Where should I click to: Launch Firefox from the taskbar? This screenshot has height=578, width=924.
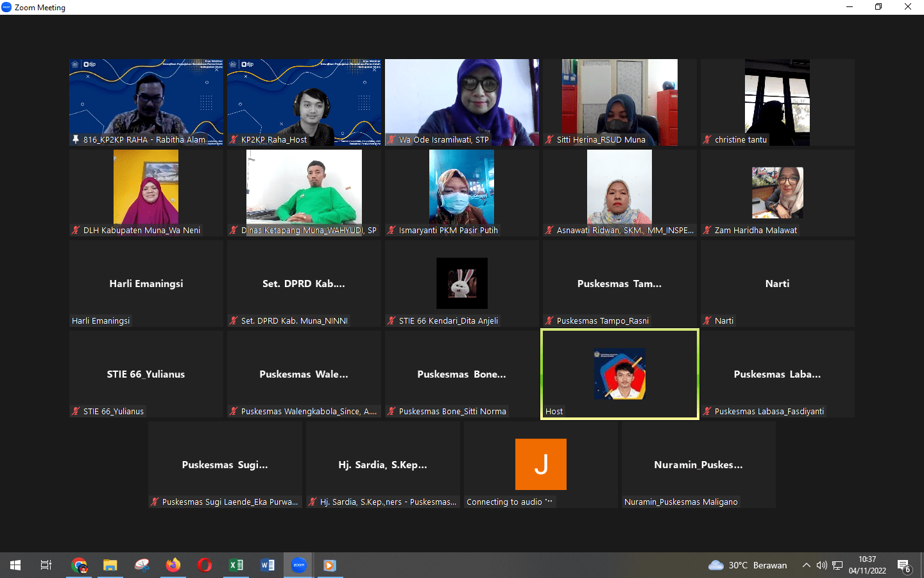[x=173, y=565]
